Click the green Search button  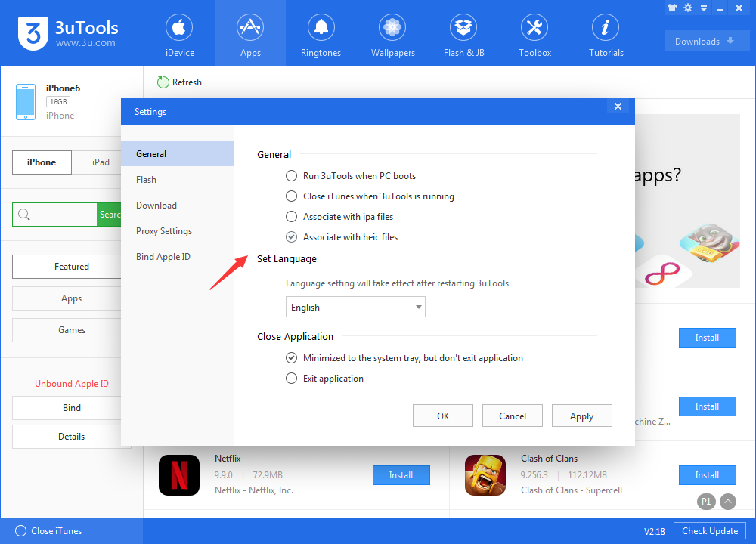click(109, 215)
